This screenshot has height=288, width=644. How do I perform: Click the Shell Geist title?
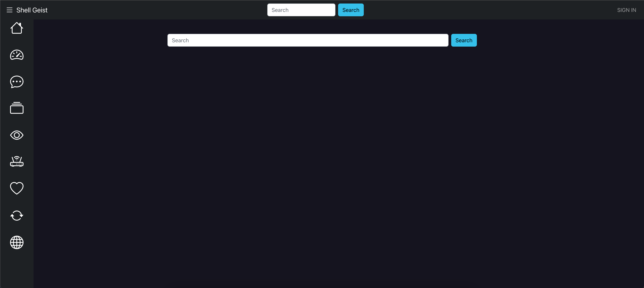(32, 10)
